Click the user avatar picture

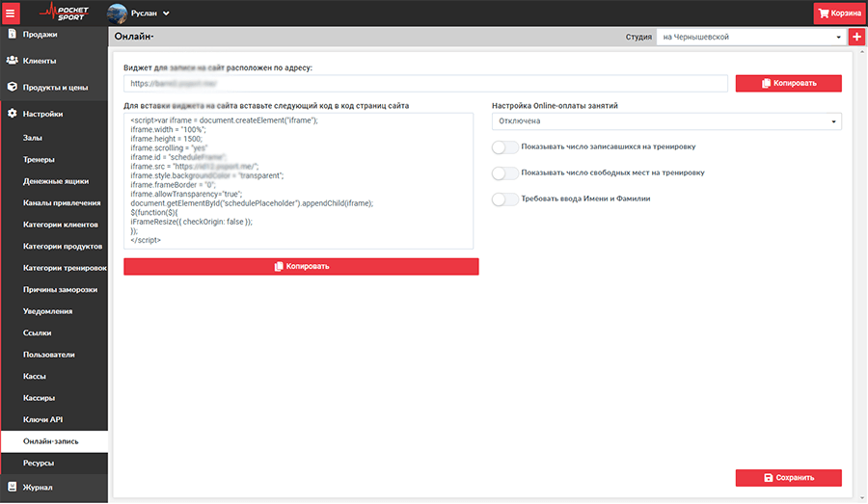click(117, 13)
